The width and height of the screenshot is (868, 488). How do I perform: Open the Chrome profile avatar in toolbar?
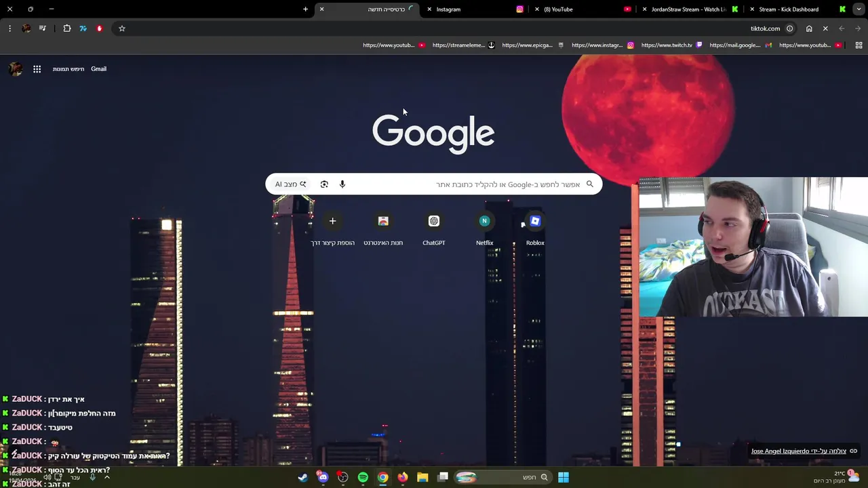tap(26, 28)
